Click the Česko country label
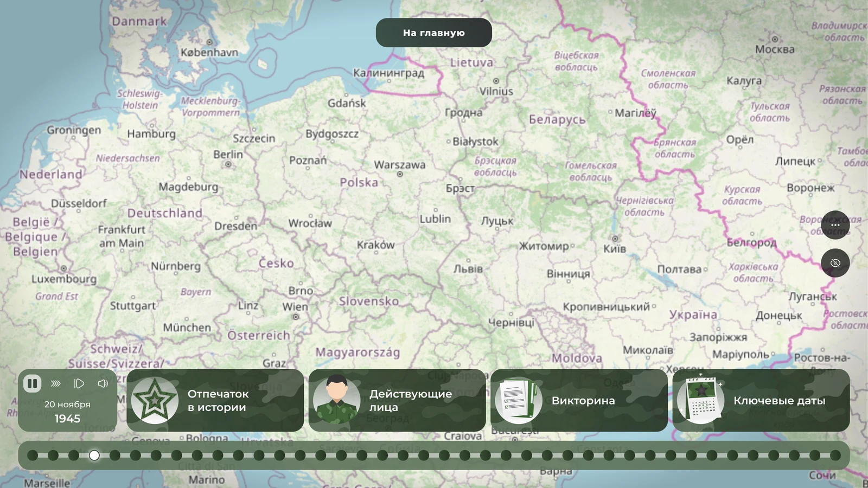868x488 pixels. (x=276, y=264)
